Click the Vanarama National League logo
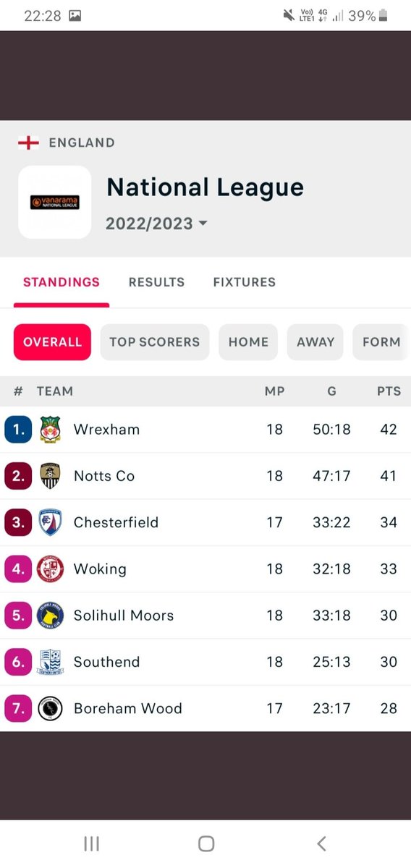The height and width of the screenshot is (868, 411). tap(55, 203)
